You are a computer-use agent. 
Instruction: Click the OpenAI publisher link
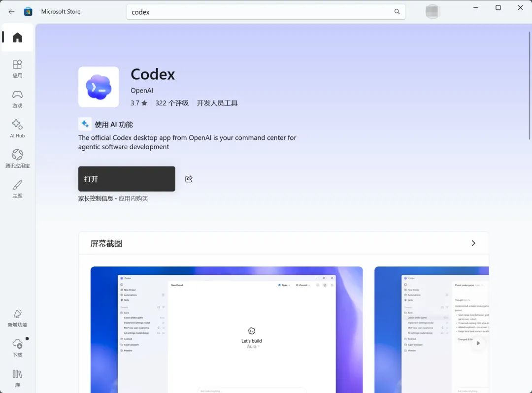[142, 91]
